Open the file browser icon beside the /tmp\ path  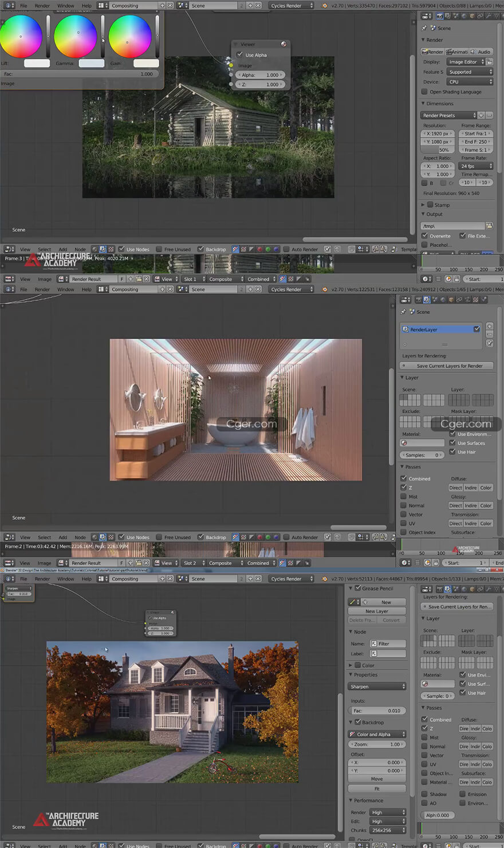(489, 226)
